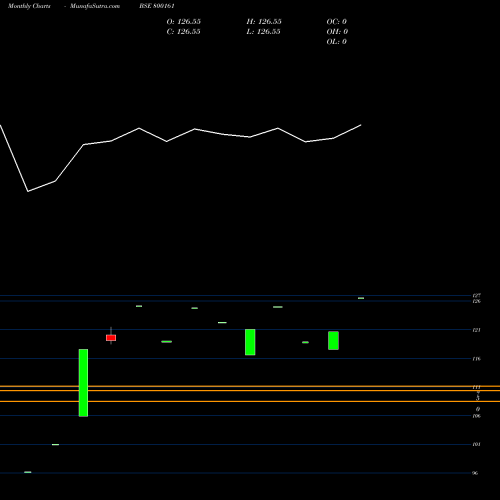The width and height of the screenshot is (500, 500).
Task: Click the 106 price axis label
Action: (477, 416)
